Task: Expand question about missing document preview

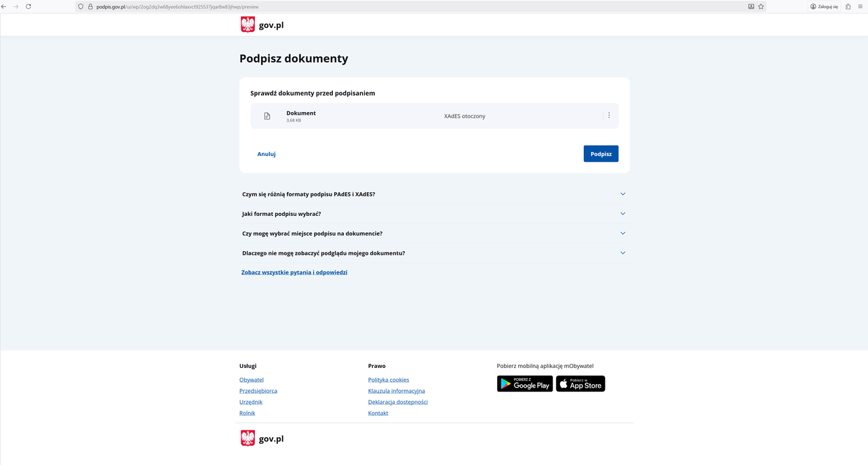Action: 623,253
